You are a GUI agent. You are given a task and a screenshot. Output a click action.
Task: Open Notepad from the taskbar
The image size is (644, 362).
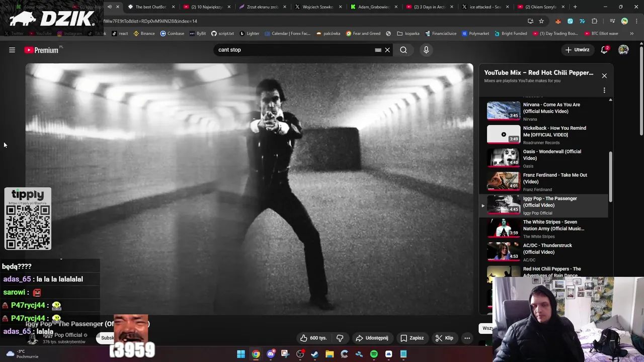click(404, 354)
